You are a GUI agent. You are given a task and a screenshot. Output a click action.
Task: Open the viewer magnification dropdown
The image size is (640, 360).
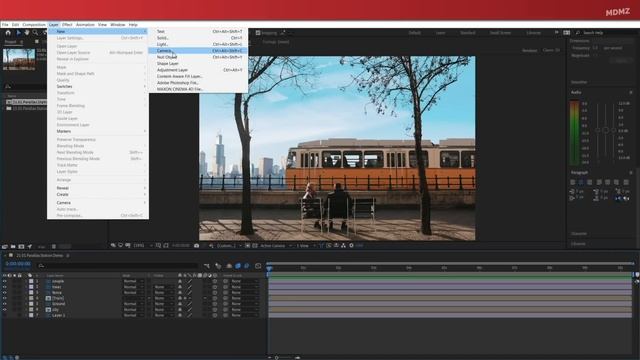(143, 246)
